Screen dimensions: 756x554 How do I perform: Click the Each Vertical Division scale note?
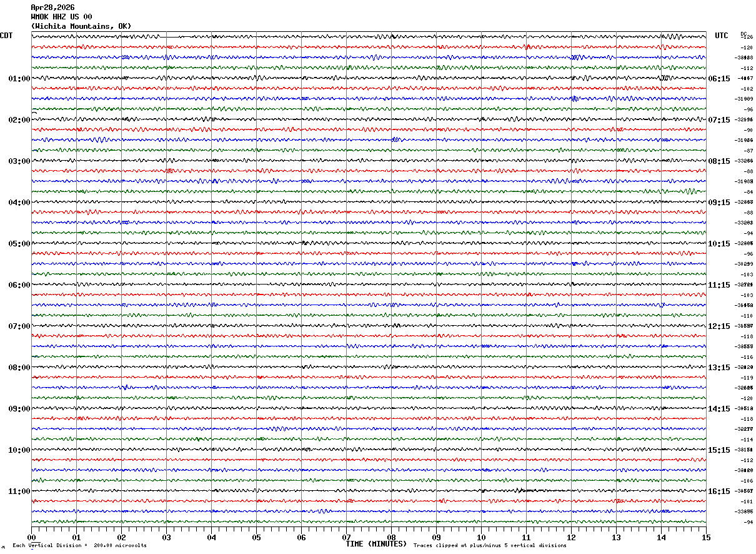click(79, 546)
